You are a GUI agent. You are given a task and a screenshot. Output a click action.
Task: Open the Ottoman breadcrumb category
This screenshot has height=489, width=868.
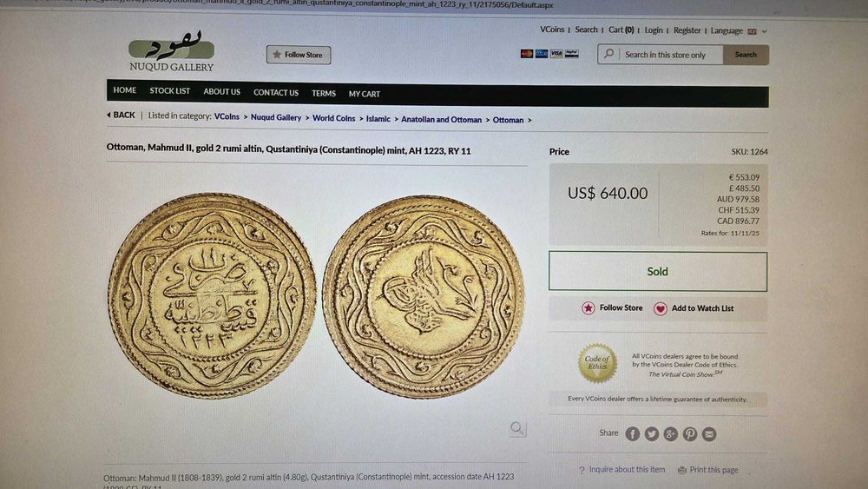(508, 120)
